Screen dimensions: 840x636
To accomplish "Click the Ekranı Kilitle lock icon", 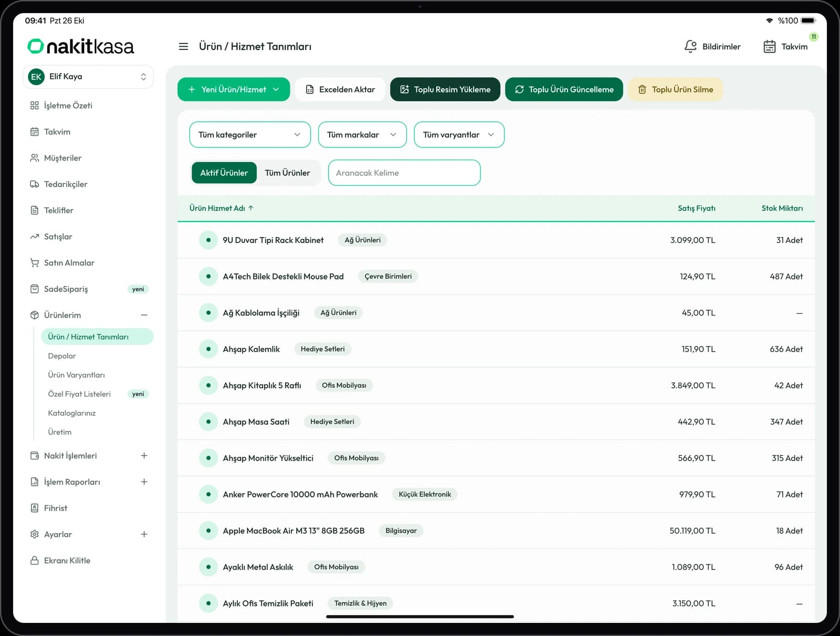I will click(35, 560).
